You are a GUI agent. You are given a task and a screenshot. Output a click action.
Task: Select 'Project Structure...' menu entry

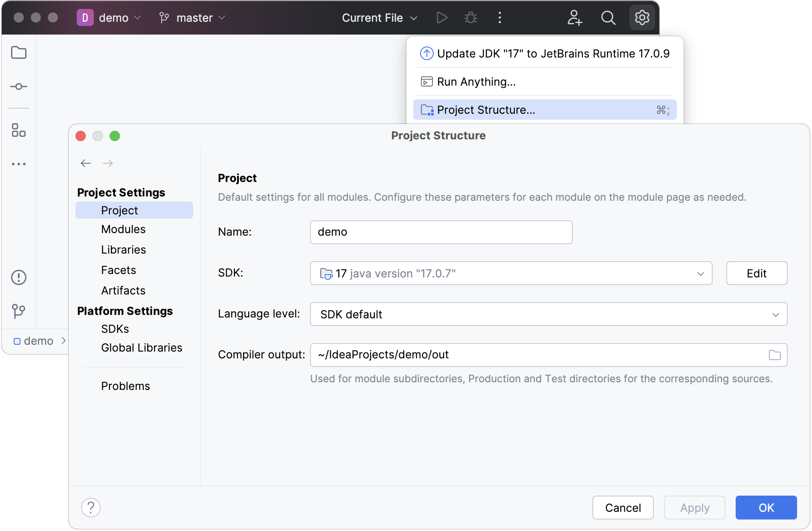(x=486, y=110)
